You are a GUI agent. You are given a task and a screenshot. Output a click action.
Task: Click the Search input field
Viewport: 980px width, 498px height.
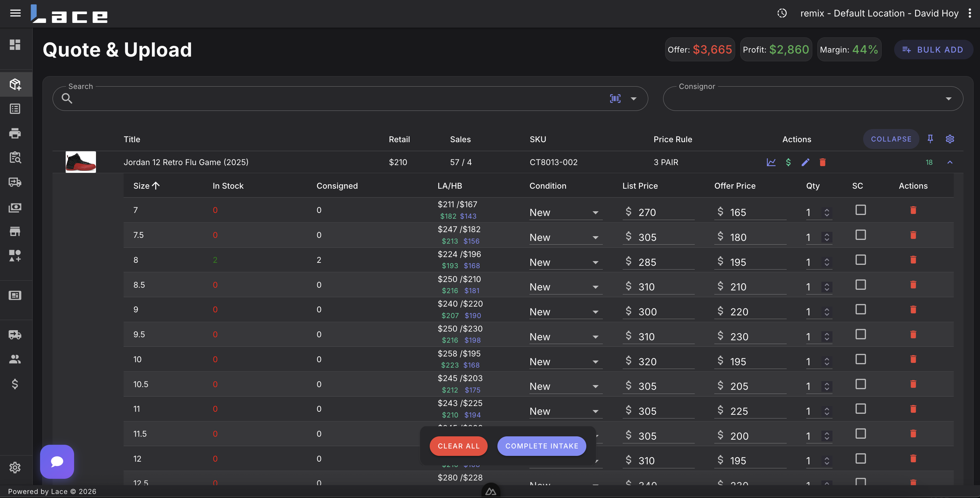[350, 99]
